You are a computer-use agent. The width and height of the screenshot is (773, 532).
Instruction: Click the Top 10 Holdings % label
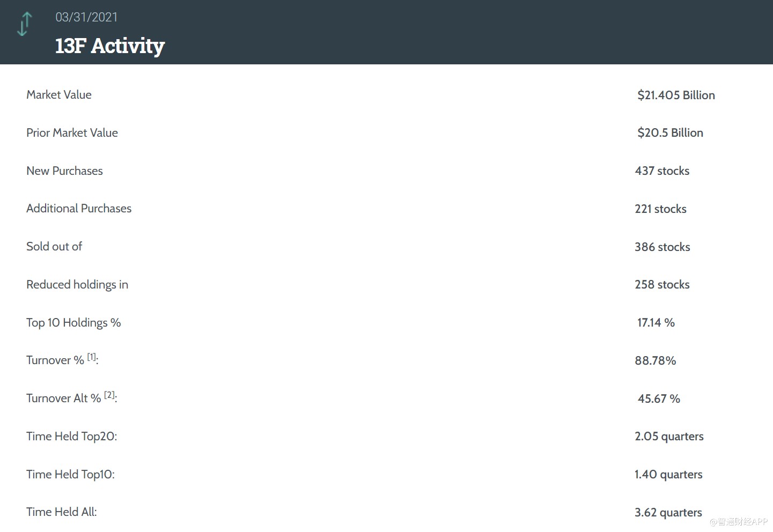pos(73,323)
